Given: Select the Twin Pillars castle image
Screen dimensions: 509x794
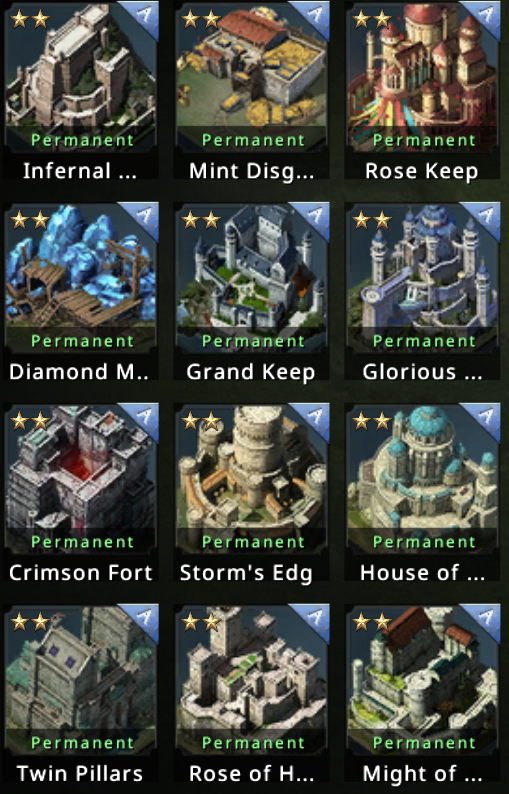Looking at the screenshot, I should click(x=81, y=679).
